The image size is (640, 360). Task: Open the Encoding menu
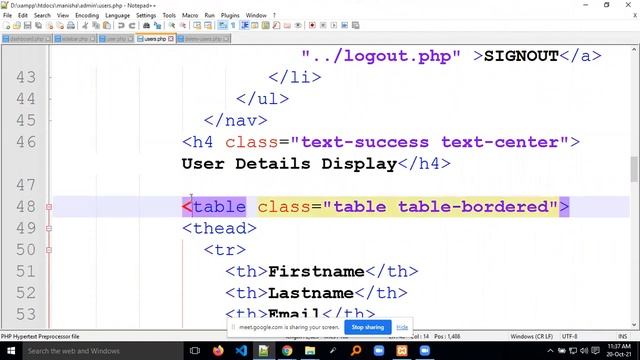point(87,15)
